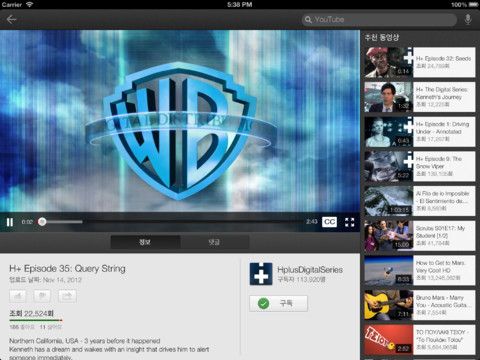The width and height of the screenshot is (480, 360).
Task: Flag the video with flag icon
Action: (42, 296)
